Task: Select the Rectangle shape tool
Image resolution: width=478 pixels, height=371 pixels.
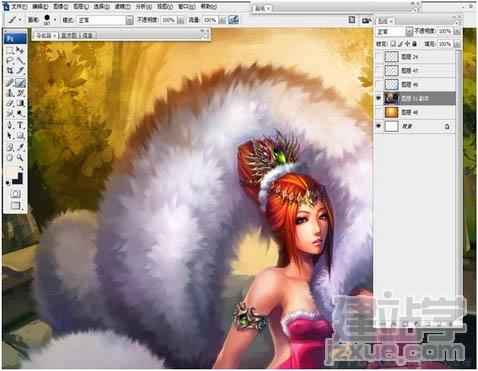Action: [20, 136]
